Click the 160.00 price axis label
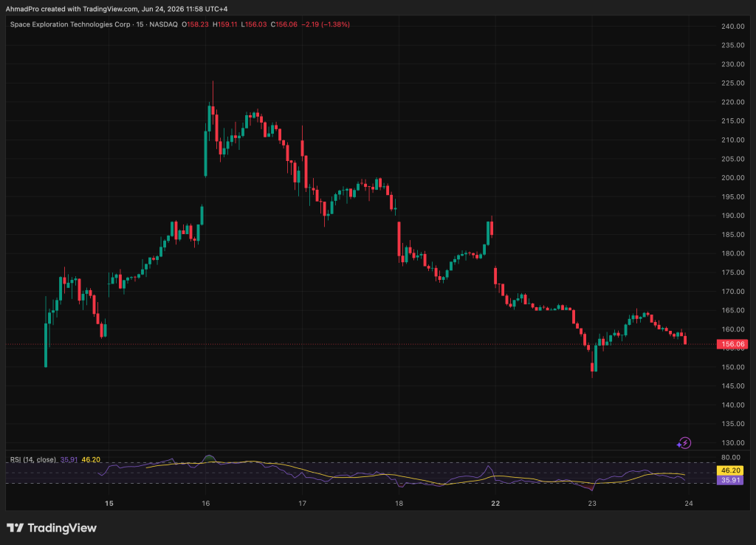 pos(733,329)
